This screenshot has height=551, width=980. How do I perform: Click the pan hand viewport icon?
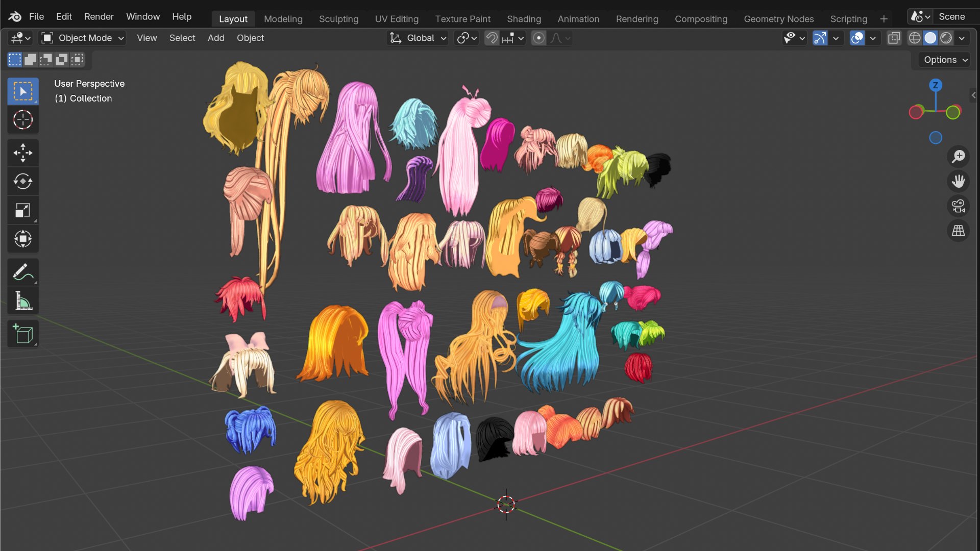pos(958,181)
